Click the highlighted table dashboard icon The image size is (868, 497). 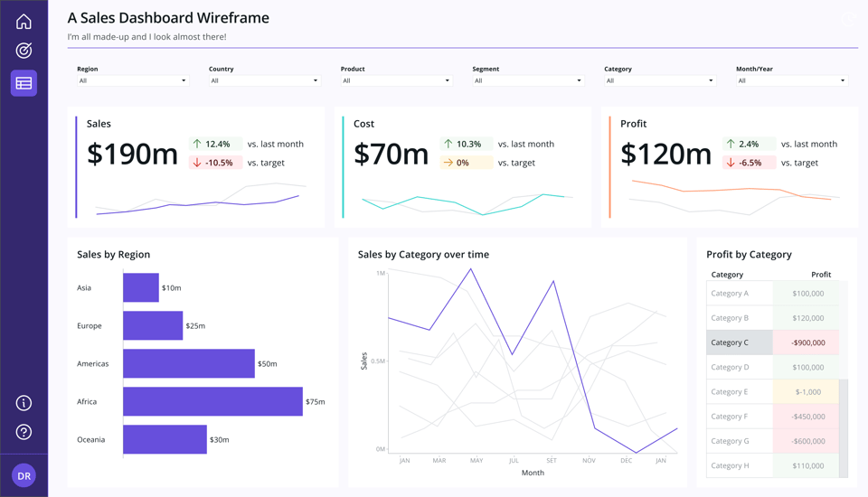click(24, 83)
